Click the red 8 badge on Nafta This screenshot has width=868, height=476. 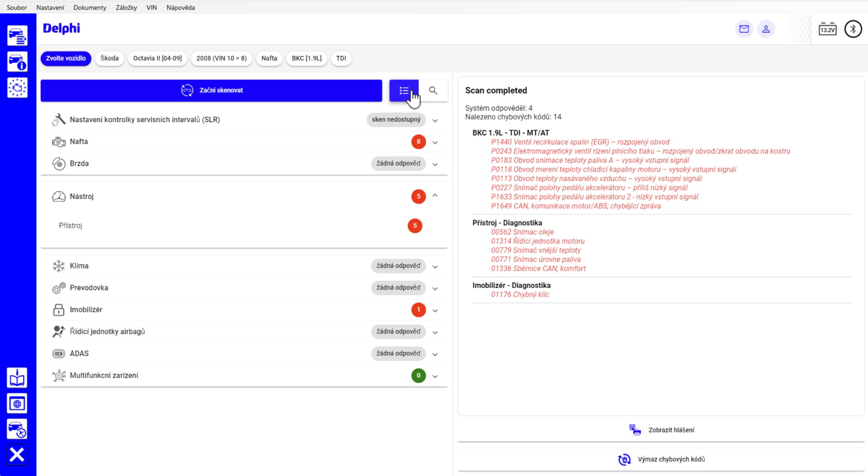(x=418, y=142)
